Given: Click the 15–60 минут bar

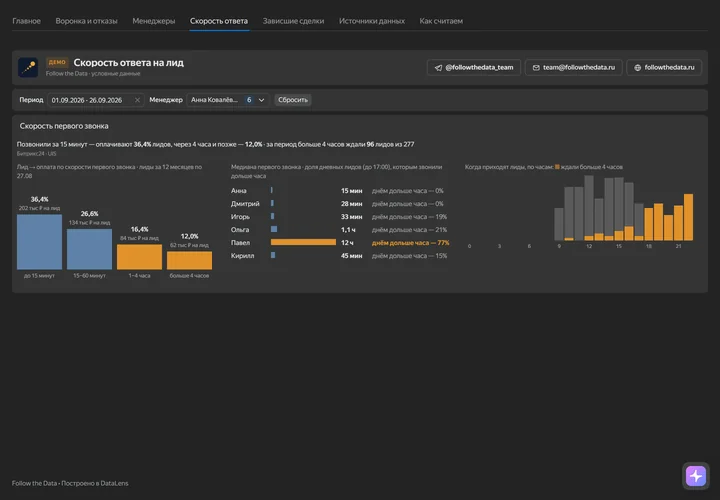Looking at the screenshot, I should coord(90,249).
